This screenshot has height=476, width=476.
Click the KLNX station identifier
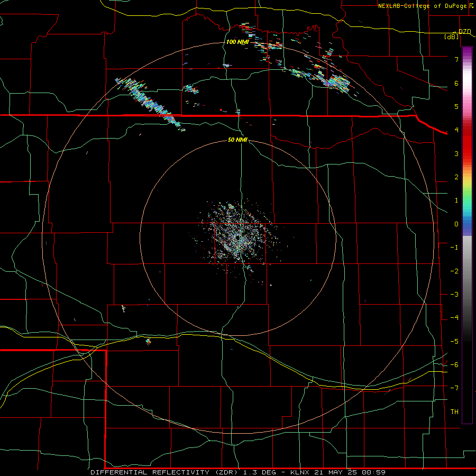300,472
